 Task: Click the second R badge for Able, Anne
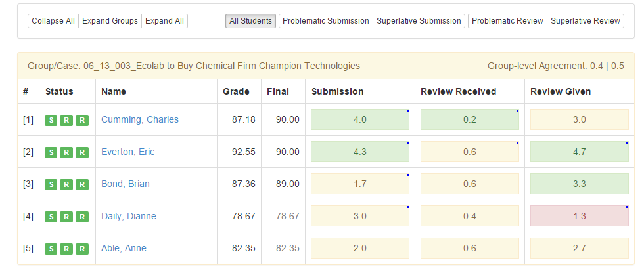pos(81,249)
